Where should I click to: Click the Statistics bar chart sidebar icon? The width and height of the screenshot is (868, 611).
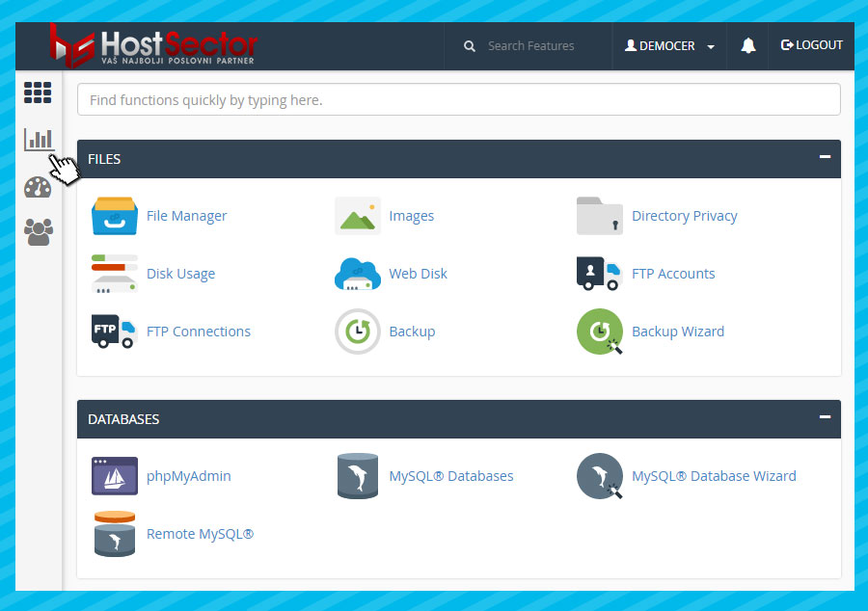click(39, 140)
